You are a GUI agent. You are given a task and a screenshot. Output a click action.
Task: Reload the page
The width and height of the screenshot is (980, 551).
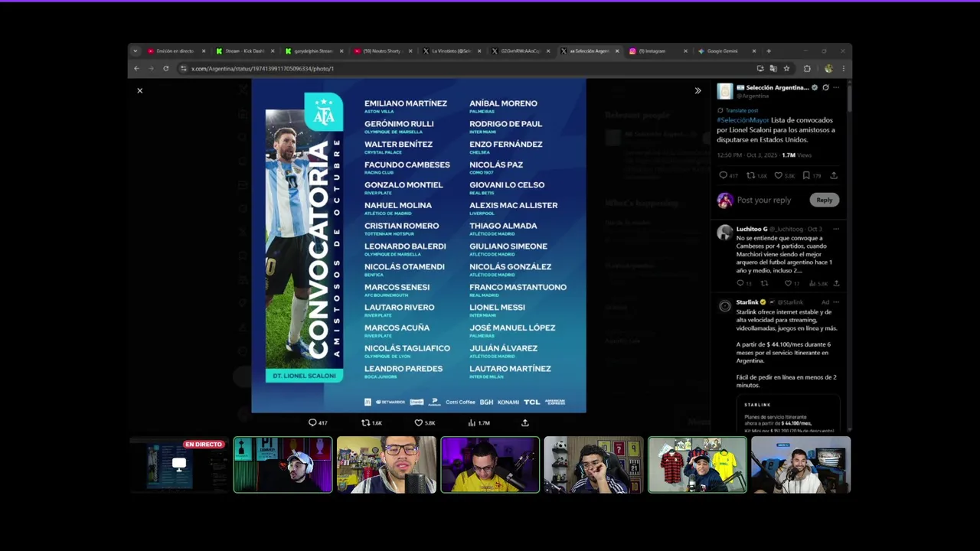coord(165,68)
